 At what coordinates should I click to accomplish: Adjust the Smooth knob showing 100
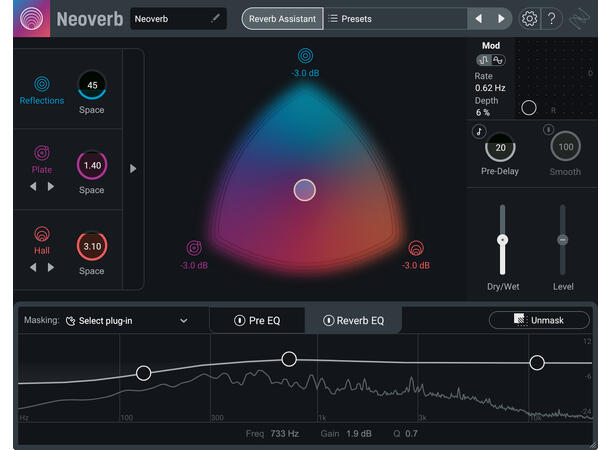[x=566, y=147]
